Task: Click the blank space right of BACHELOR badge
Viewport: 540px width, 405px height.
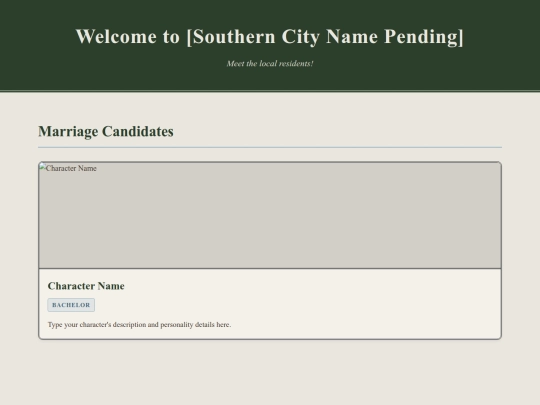Action: [x=296, y=305]
